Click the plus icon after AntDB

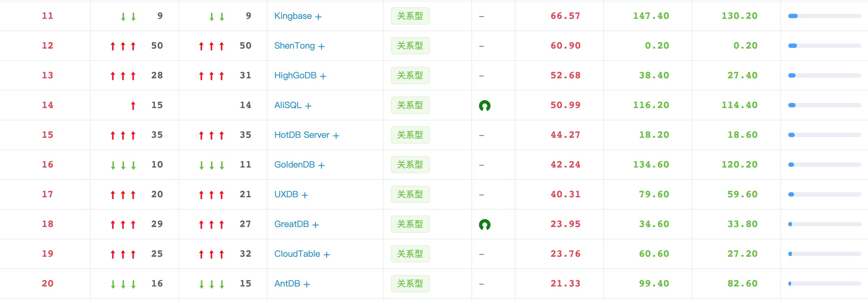click(306, 284)
